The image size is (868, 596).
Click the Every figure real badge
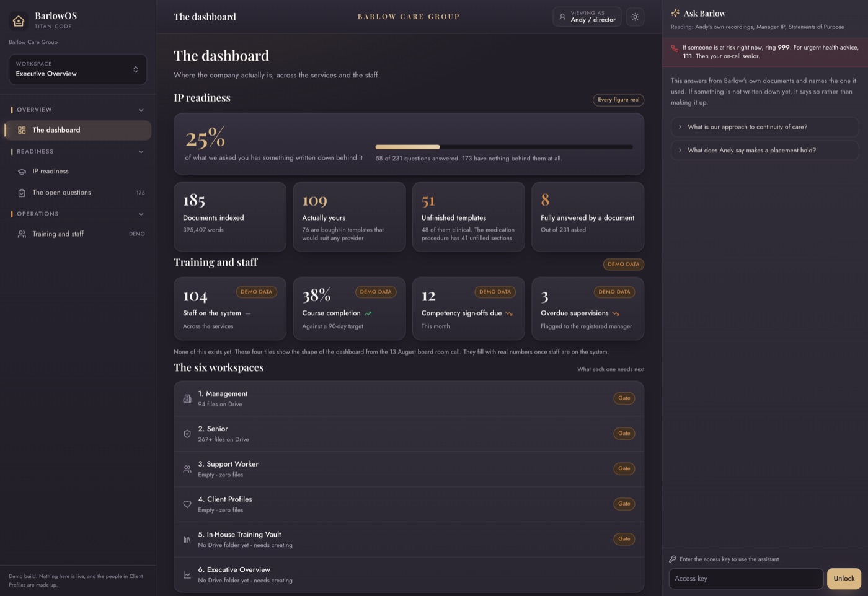pos(618,100)
